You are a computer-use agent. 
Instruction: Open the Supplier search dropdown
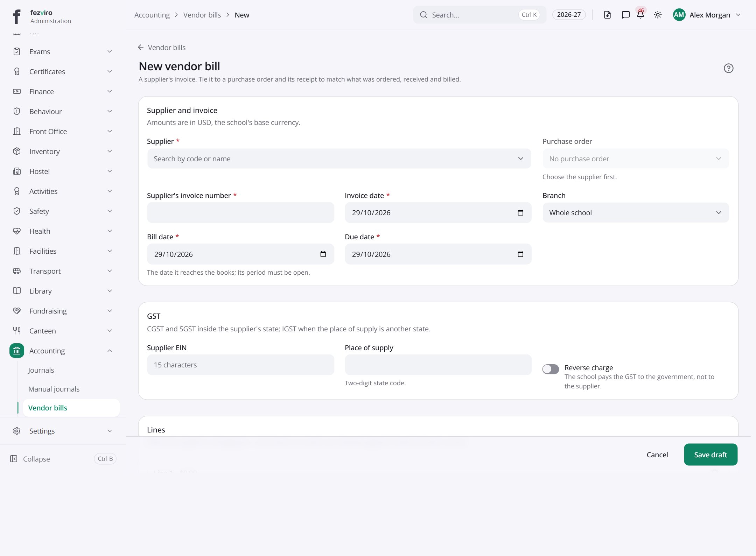click(339, 159)
